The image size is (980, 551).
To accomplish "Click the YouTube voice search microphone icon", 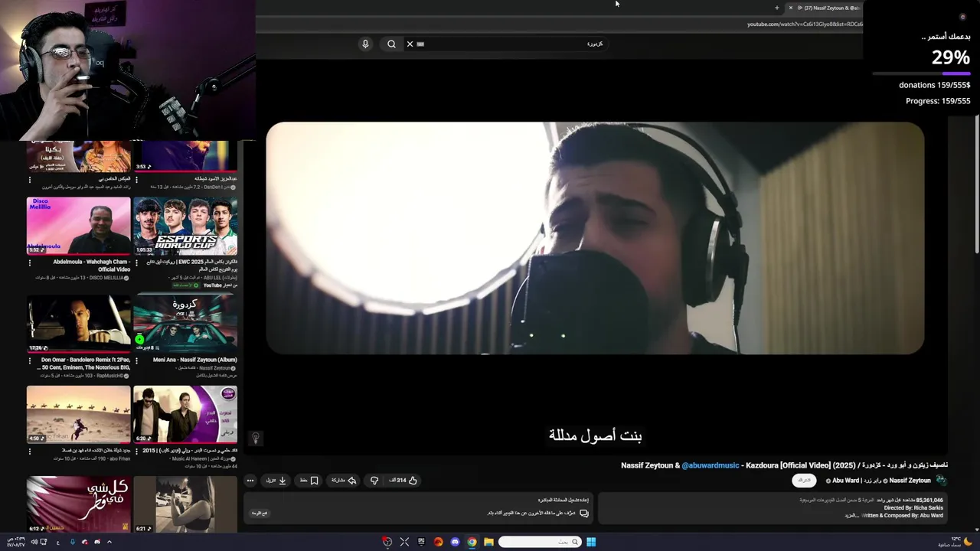I will click(x=365, y=44).
